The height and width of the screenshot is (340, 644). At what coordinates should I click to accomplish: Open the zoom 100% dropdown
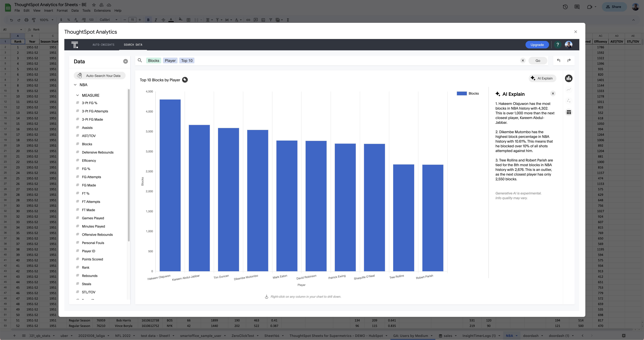click(x=46, y=20)
